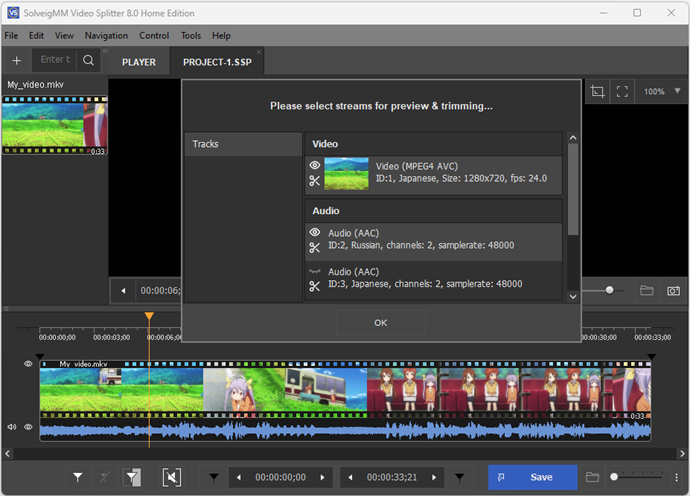Click OK in the stream selection dialog
690x496 pixels.
tap(381, 323)
